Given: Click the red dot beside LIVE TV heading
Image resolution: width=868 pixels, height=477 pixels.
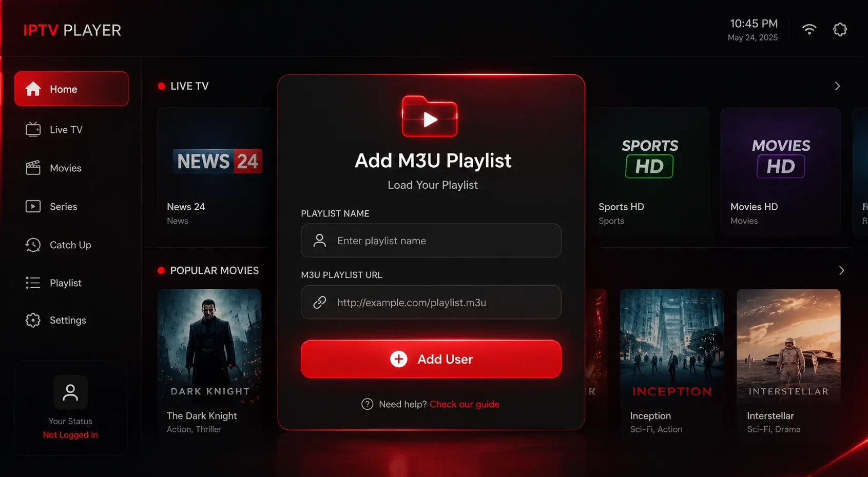Looking at the screenshot, I should tap(162, 86).
